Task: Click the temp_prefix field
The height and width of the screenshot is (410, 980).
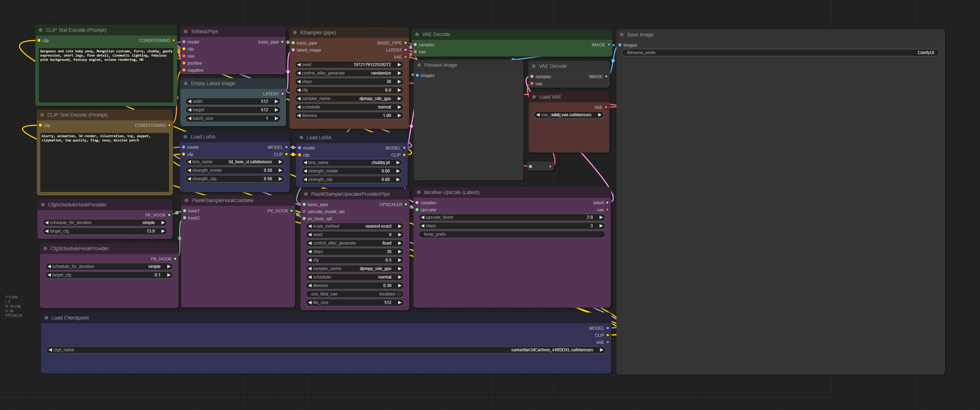Action: tap(512, 234)
